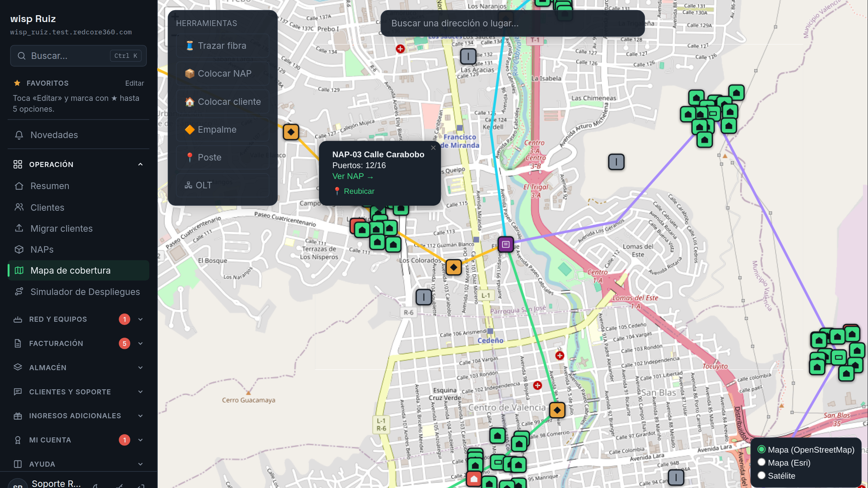
Task: Click the wisp Ruiz workspace title
Action: point(33,19)
